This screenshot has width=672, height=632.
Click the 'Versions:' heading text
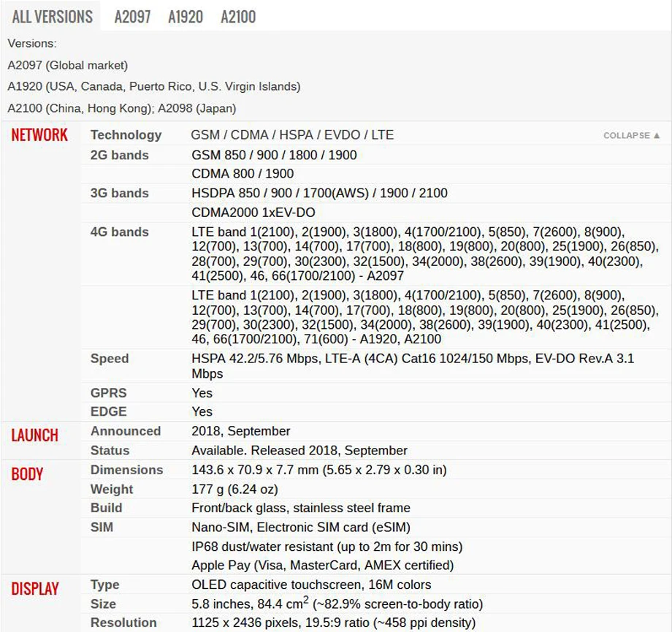tap(31, 44)
